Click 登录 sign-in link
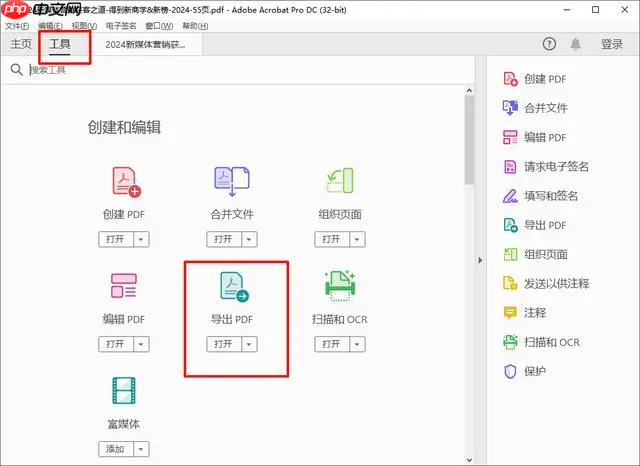Screen dimensions: 640x466 [x=611, y=44]
